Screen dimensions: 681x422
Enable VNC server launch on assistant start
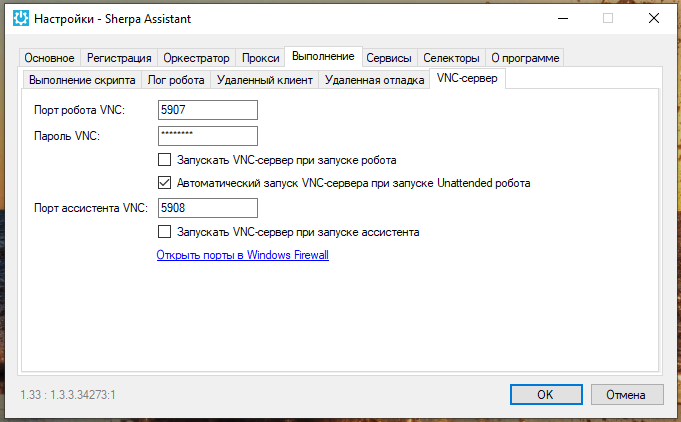point(165,232)
